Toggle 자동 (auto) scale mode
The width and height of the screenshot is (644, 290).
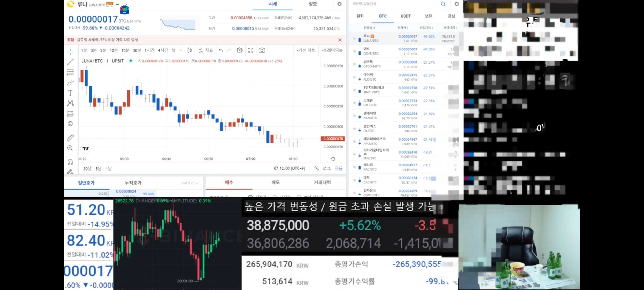(339, 168)
